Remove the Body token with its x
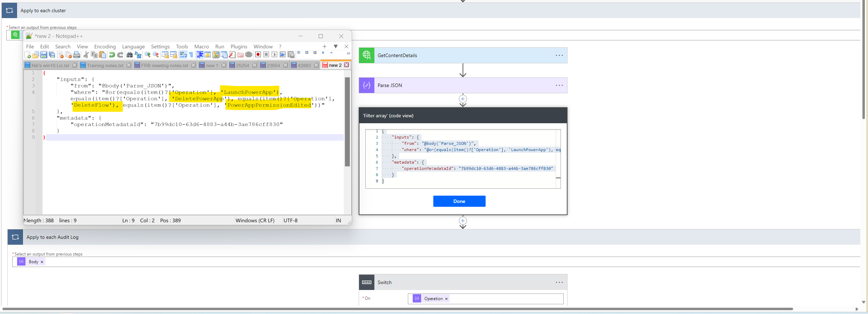Image resolution: width=868 pixels, height=314 pixels. coord(42,262)
